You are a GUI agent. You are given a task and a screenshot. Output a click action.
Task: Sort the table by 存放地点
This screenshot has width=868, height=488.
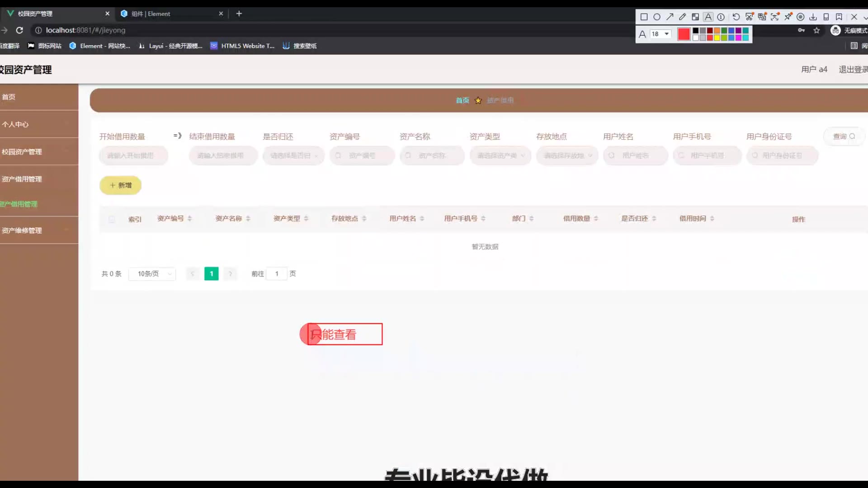364,219
